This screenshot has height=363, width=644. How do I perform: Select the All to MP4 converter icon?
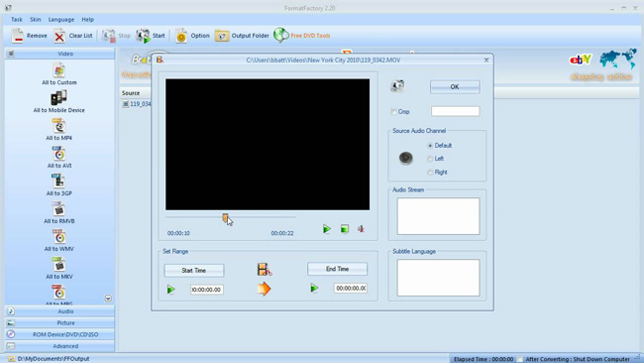click(x=59, y=126)
